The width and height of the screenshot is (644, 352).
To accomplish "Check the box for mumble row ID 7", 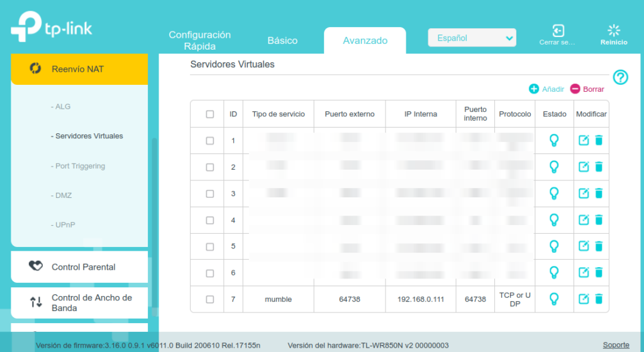I will click(210, 299).
